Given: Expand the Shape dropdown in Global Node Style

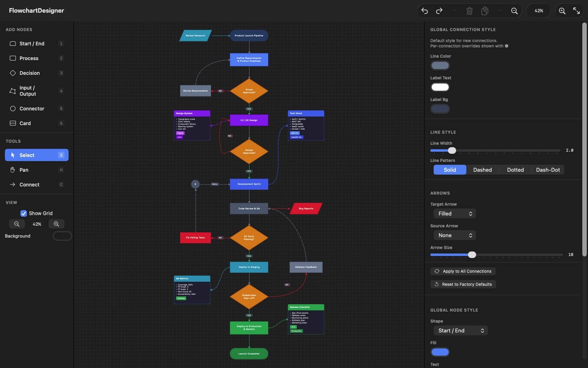Looking at the screenshot, I should click(460, 330).
